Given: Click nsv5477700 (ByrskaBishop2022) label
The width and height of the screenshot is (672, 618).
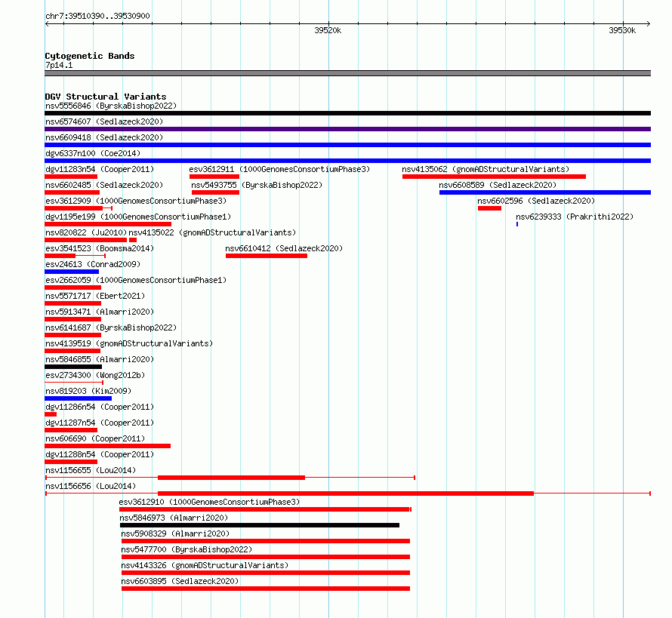Looking at the screenshot, I should pyautogui.click(x=186, y=549).
